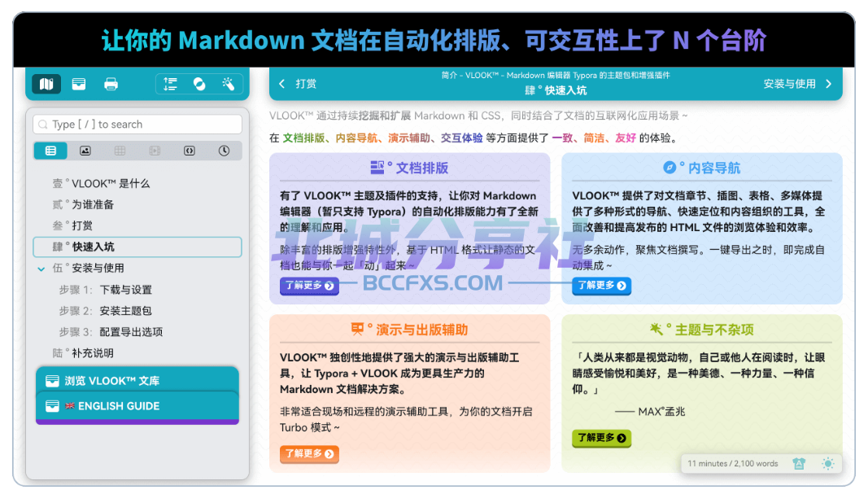The height and width of the screenshot is (503, 868).
Task: Click the paragraph spacing icon
Action: click(171, 84)
